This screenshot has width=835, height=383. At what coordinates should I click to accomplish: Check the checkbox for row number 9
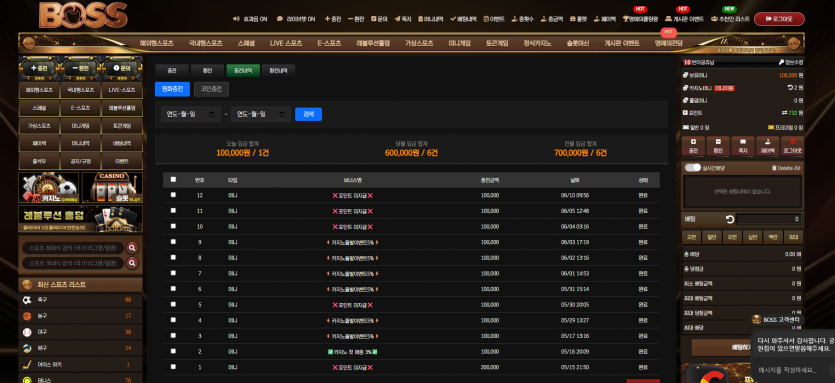pyautogui.click(x=173, y=242)
